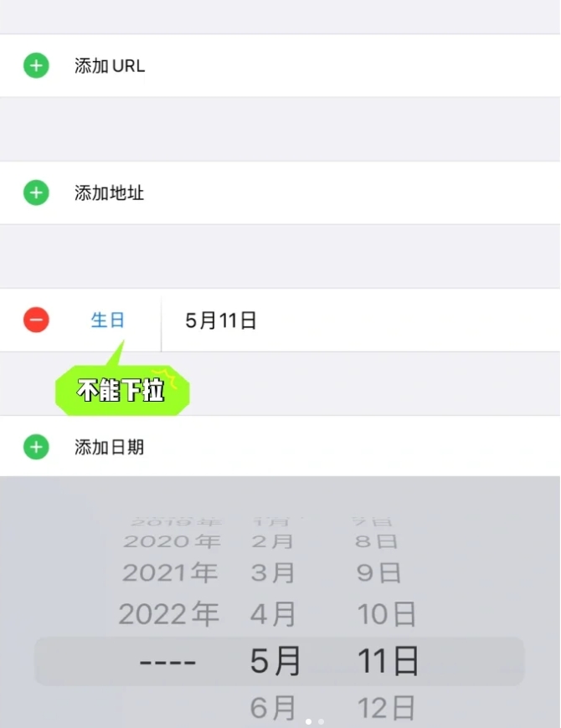Tap green plus icon beside 添加 URL
561x728 pixels.
pos(36,65)
